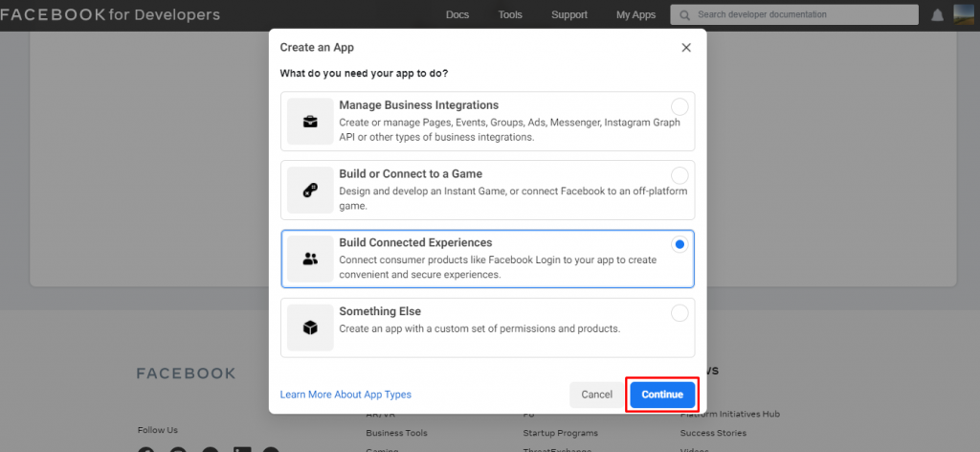This screenshot has height=452, width=980.
Task: Open My Apps
Action: pyautogui.click(x=635, y=15)
